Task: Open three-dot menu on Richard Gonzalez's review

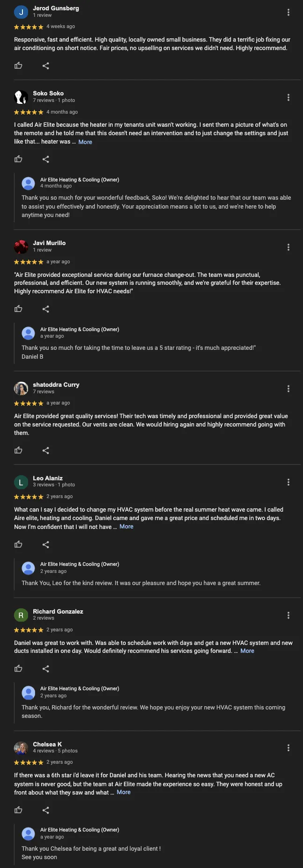Action: (x=288, y=615)
